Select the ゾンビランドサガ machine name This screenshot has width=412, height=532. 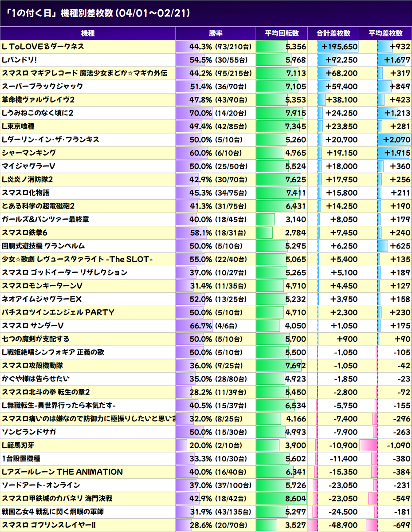click(x=29, y=432)
